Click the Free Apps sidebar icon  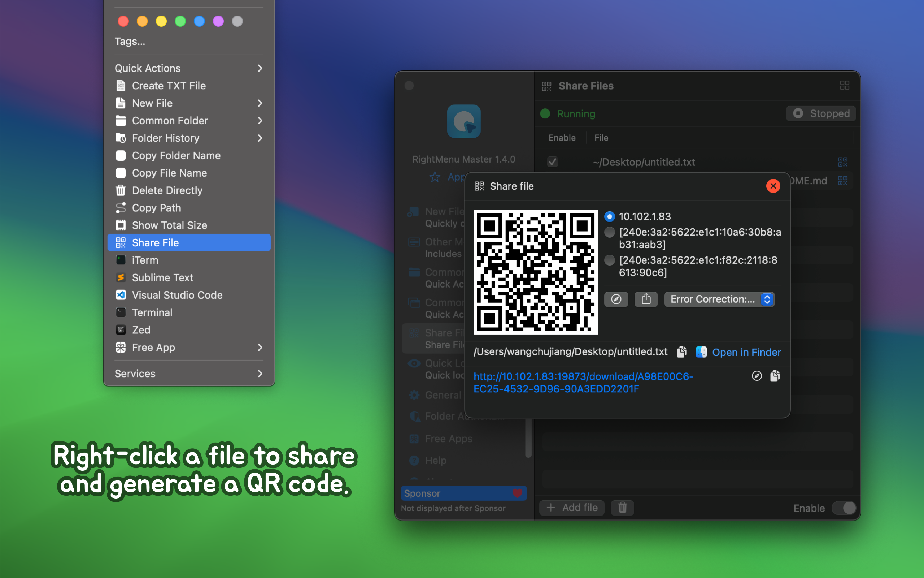click(x=414, y=439)
